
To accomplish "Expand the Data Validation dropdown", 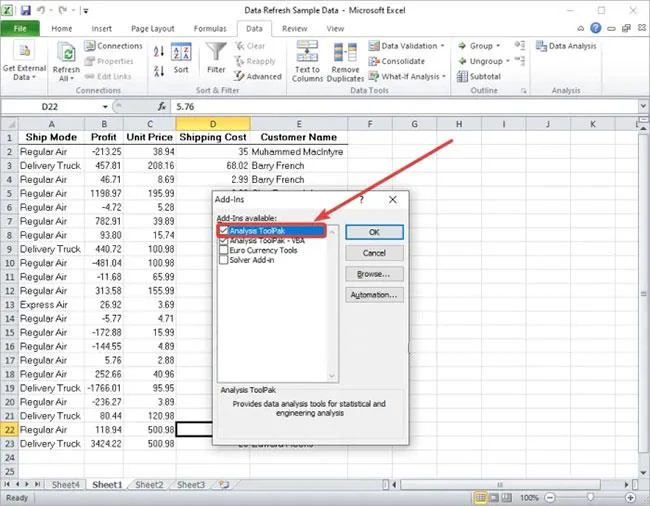I will pyautogui.click(x=443, y=46).
